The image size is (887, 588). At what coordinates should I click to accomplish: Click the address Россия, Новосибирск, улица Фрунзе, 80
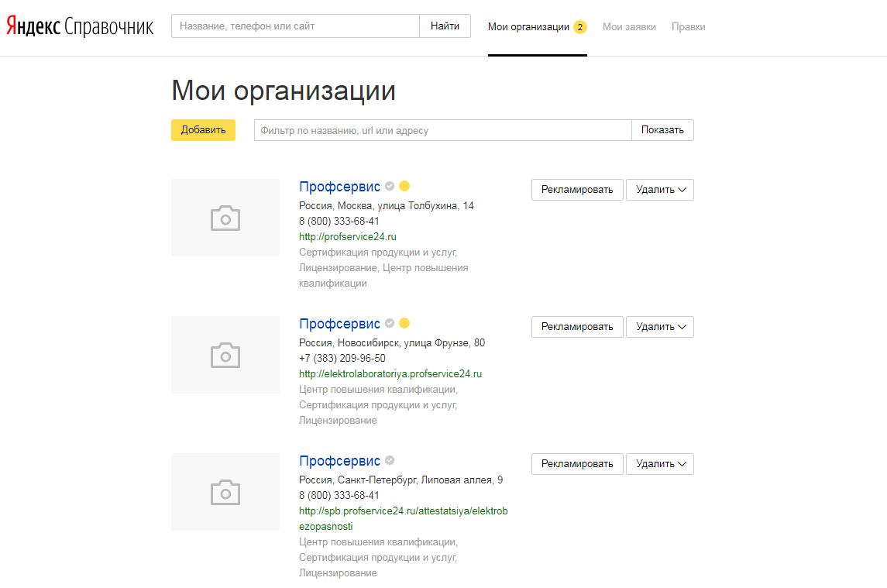(x=392, y=342)
